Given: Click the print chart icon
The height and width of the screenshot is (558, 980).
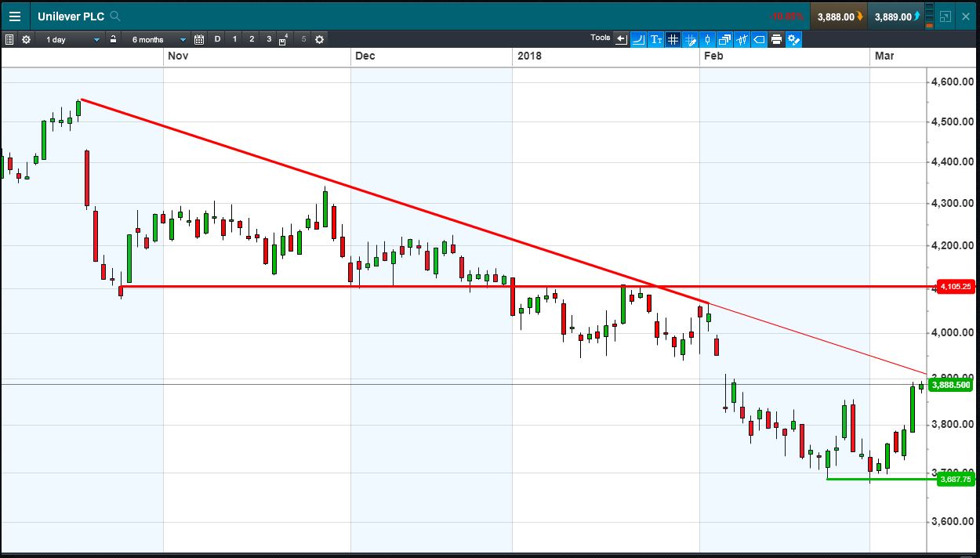Looking at the screenshot, I should [776, 39].
